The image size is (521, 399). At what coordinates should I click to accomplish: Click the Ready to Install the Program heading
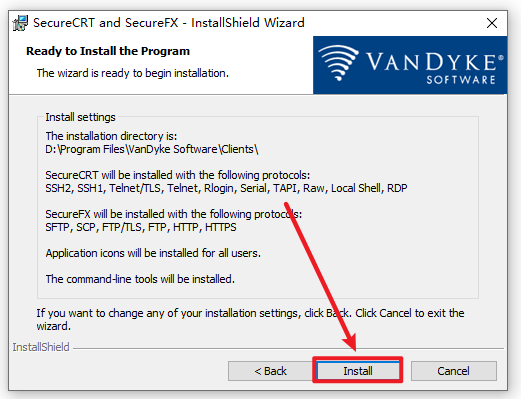108,51
